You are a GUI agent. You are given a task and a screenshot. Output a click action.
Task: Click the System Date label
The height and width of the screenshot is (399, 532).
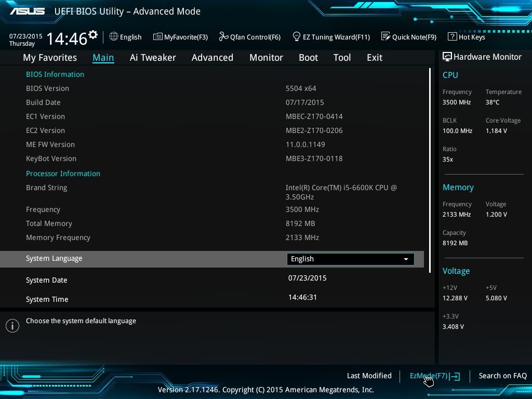pos(46,280)
